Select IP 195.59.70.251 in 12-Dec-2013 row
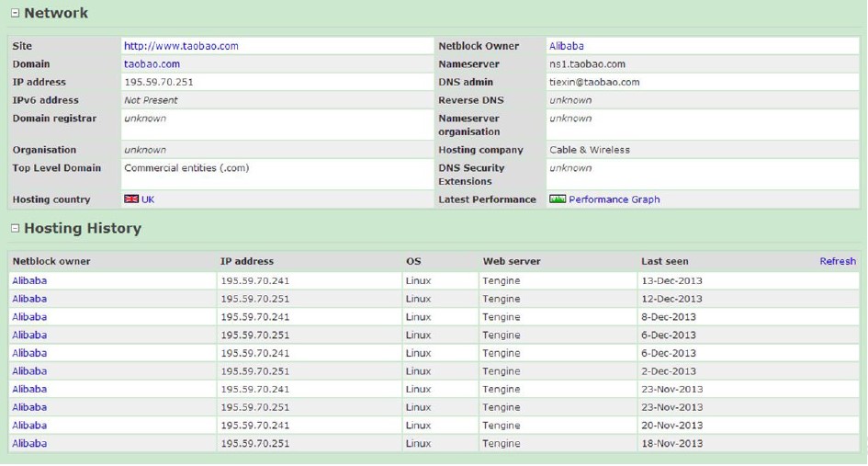 point(254,299)
